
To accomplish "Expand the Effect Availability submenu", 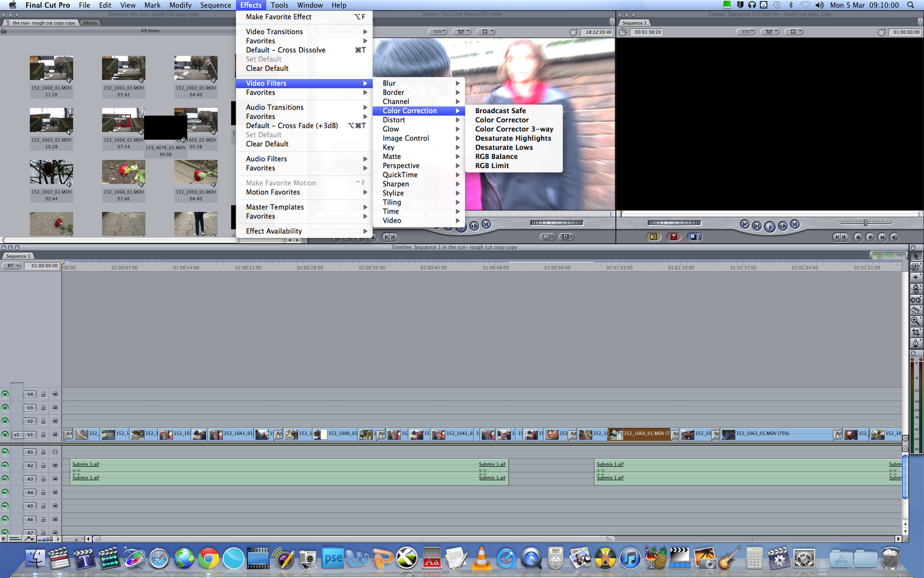I will tap(304, 231).
